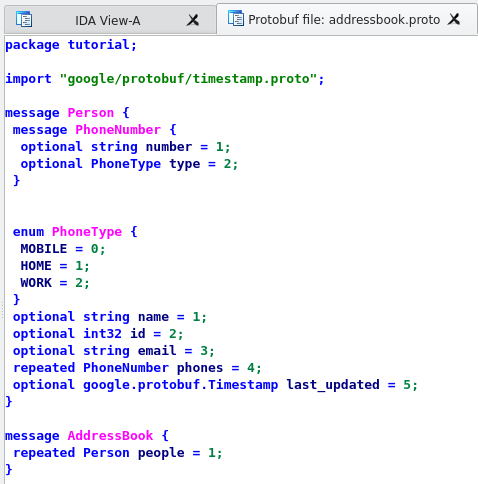Click the Protobuf file tab icon

pyautogui.click(x=236, y=18)
